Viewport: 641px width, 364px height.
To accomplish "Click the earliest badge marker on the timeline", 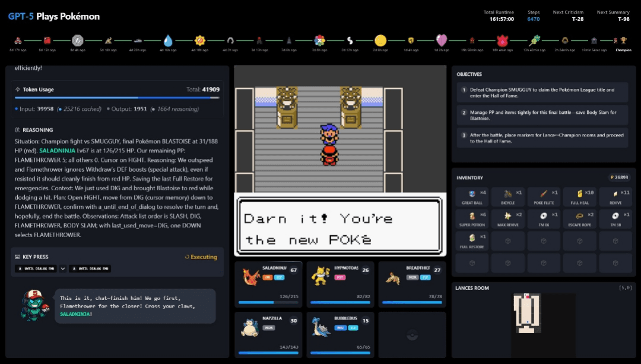I will point(18,41).
